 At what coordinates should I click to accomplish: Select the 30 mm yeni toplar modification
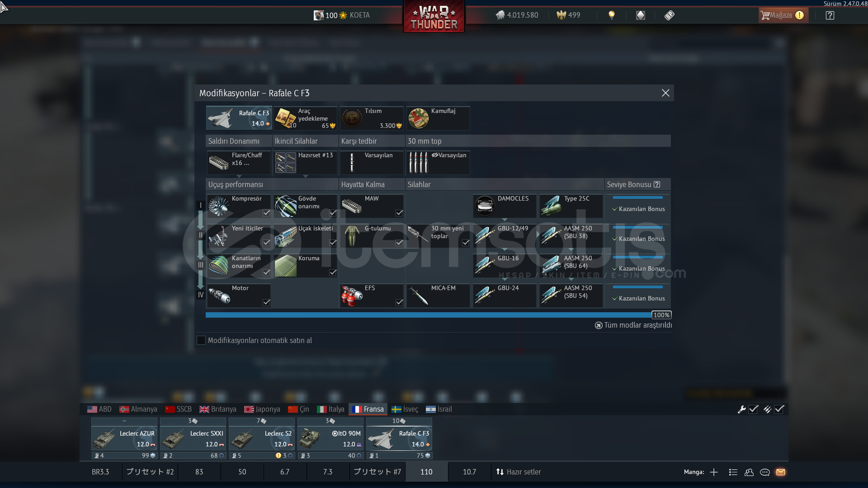[438, 236]
